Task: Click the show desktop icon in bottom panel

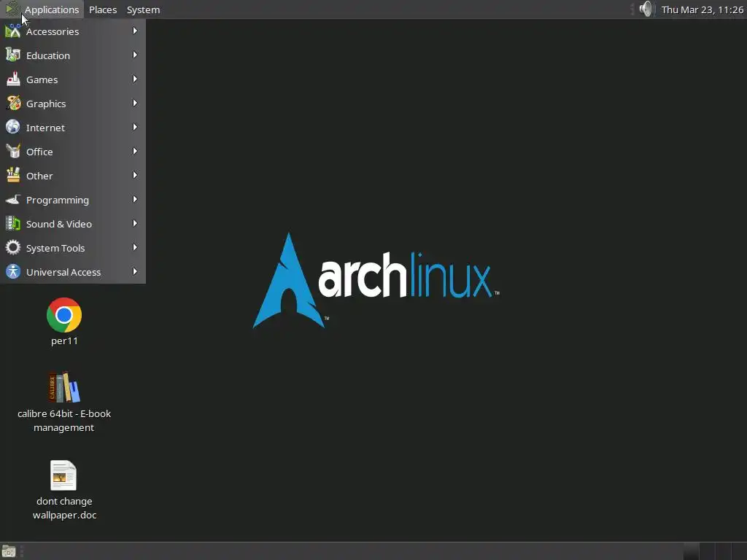Action: click(x=9, y=551)
